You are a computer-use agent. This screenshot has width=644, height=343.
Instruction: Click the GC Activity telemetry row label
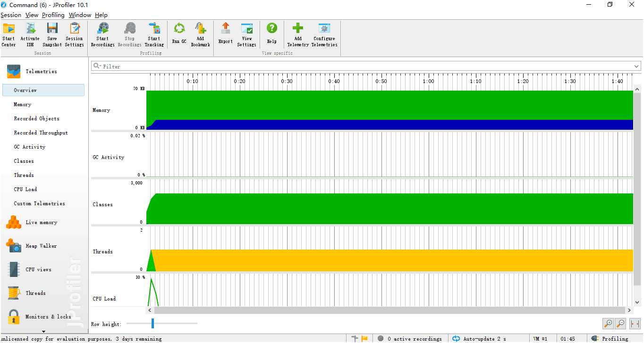(x=109, y=157)
